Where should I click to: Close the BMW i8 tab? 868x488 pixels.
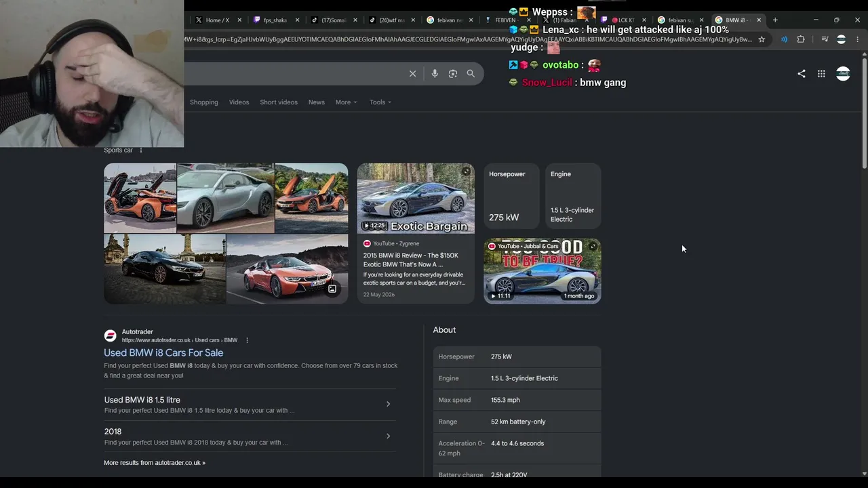tap(759, 20)
